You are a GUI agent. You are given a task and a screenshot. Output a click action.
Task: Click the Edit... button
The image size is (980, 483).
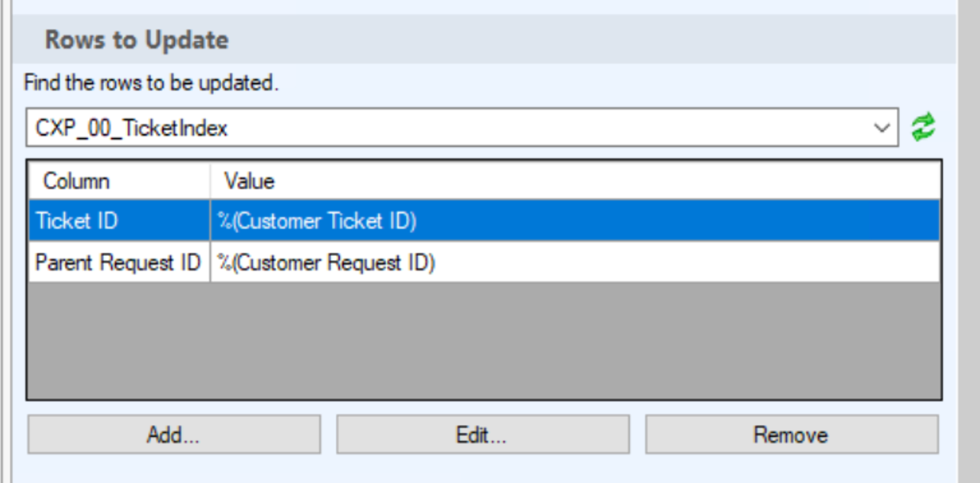tap(483, 434)
